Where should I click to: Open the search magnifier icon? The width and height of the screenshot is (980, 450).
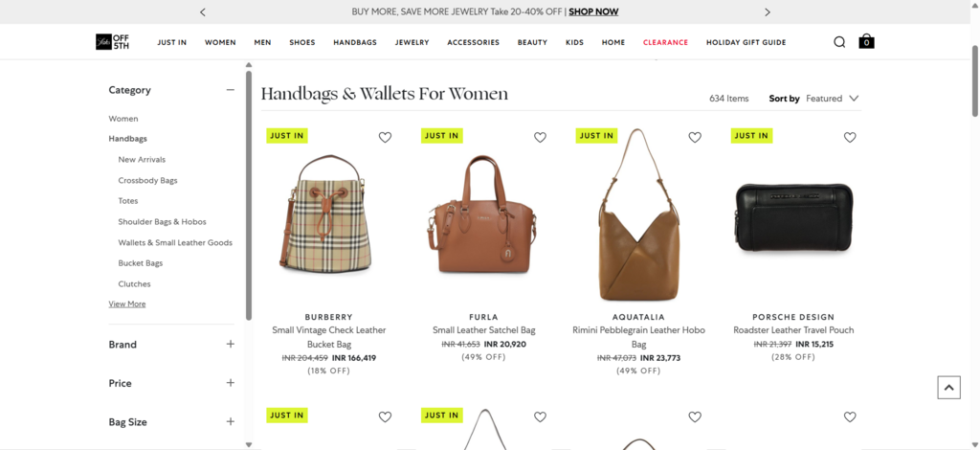click(x=839, y=42)
